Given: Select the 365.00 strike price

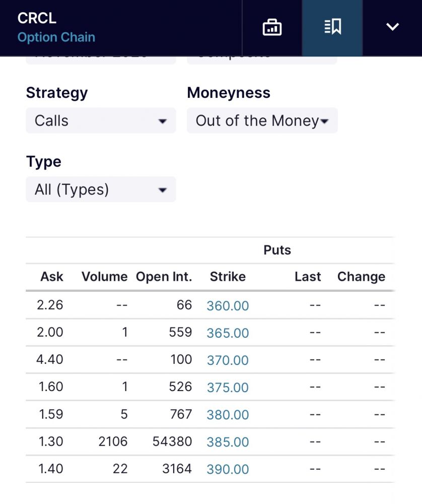Looking at the screenshot, I should (x=228, y=333).
